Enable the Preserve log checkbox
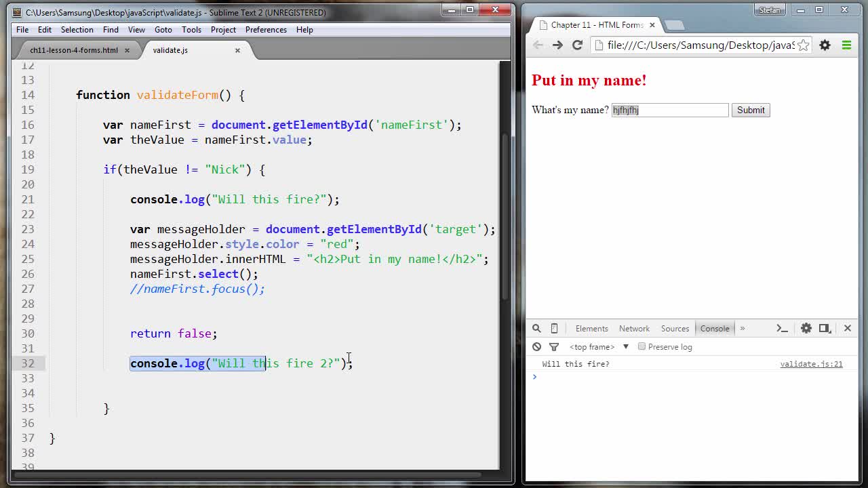Image resolution: width=868 pixels, height=488 pixels. [642, 346]
